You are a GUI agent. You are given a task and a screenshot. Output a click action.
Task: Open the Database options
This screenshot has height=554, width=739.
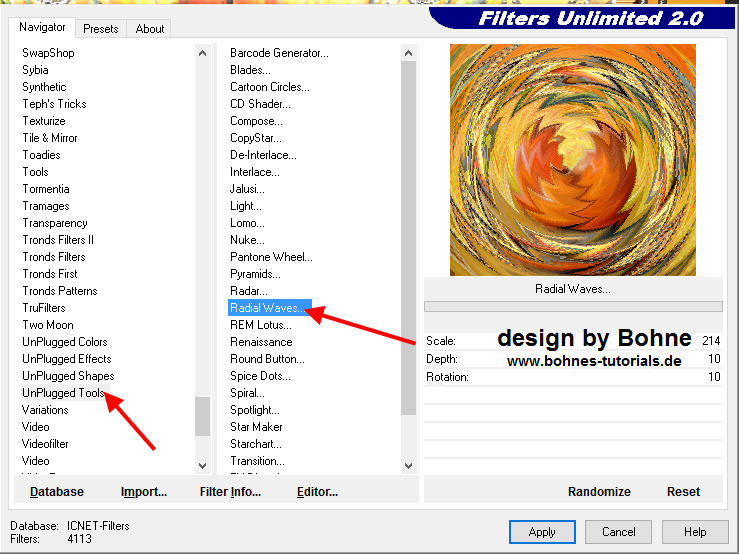click(x=57, y=491)
